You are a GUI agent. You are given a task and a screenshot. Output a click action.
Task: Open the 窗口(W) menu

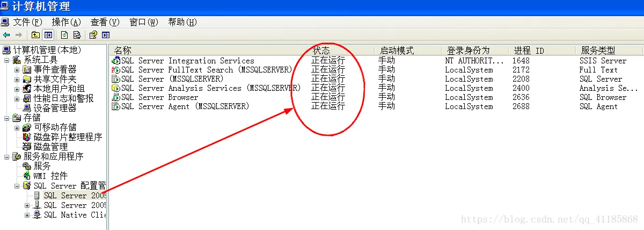(x=144, y=22)
